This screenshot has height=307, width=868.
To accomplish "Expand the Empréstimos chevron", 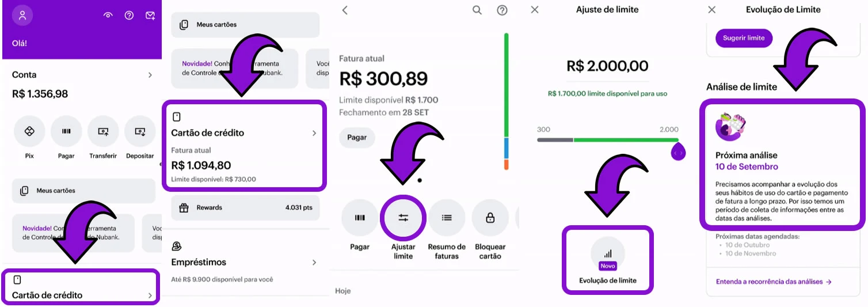I will click(x=314, y=262).
